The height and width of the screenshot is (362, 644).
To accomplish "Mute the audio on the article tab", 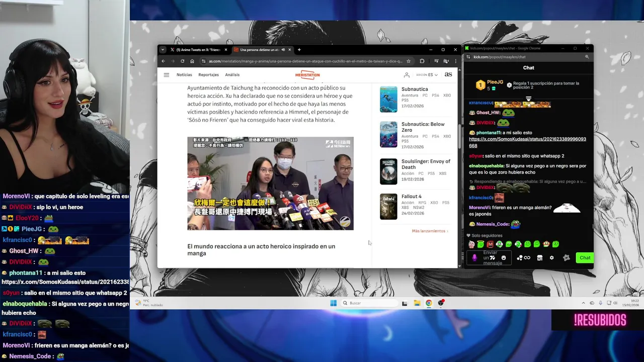I will (283, 50).
